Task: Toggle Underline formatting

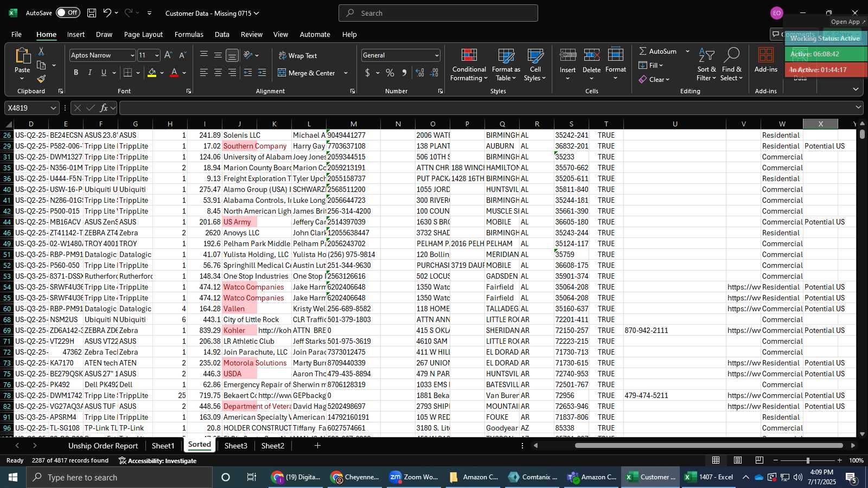Action: [104, 73]
